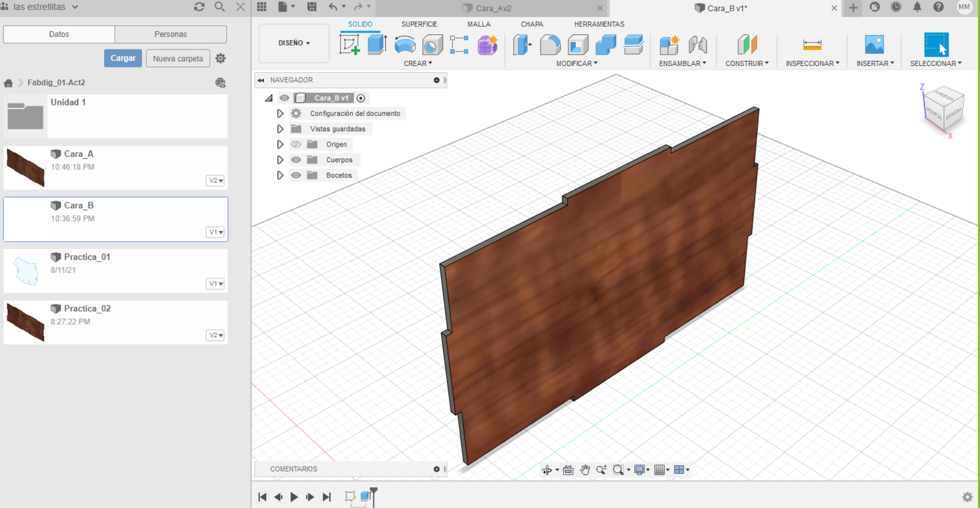
Task: Toggle visibility of Bocetos folder
Action: 296,175
